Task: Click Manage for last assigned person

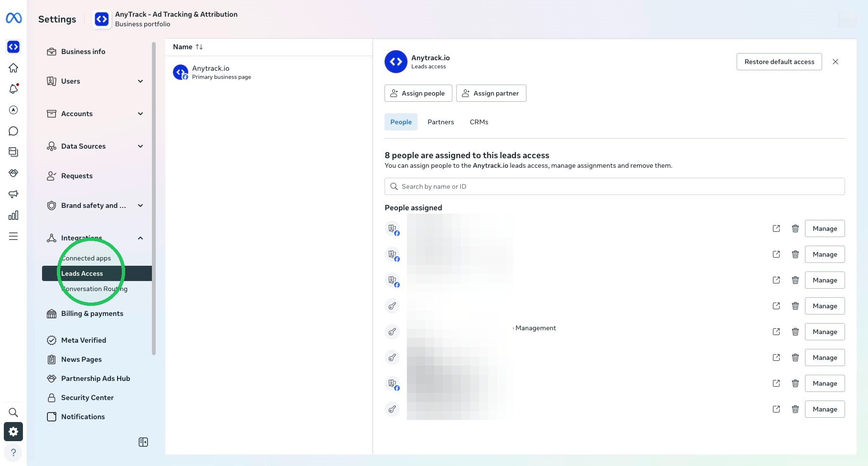Action: pos(825,409)
